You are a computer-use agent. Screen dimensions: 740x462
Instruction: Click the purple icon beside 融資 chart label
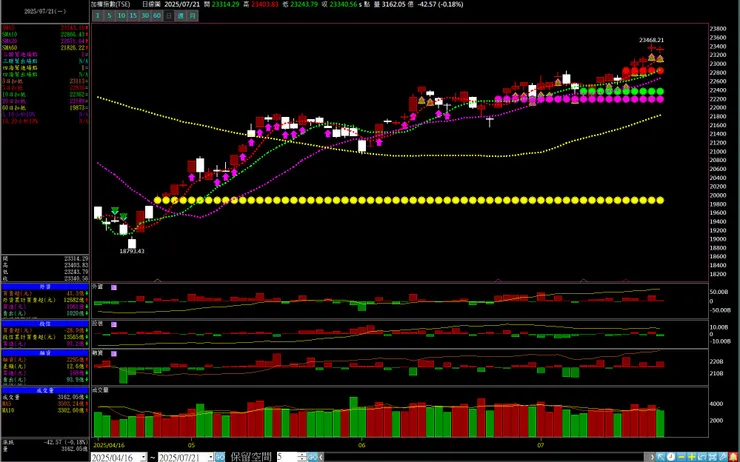[114, 353]
